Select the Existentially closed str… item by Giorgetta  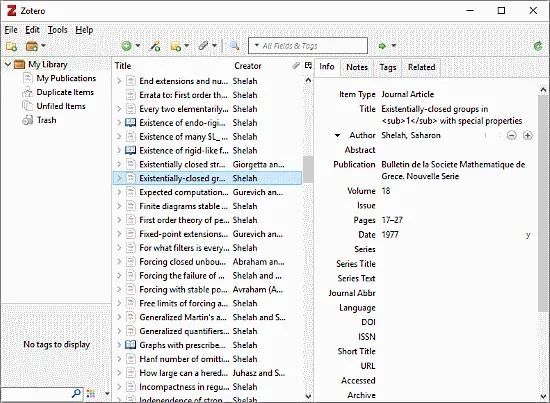coord(207,164)
